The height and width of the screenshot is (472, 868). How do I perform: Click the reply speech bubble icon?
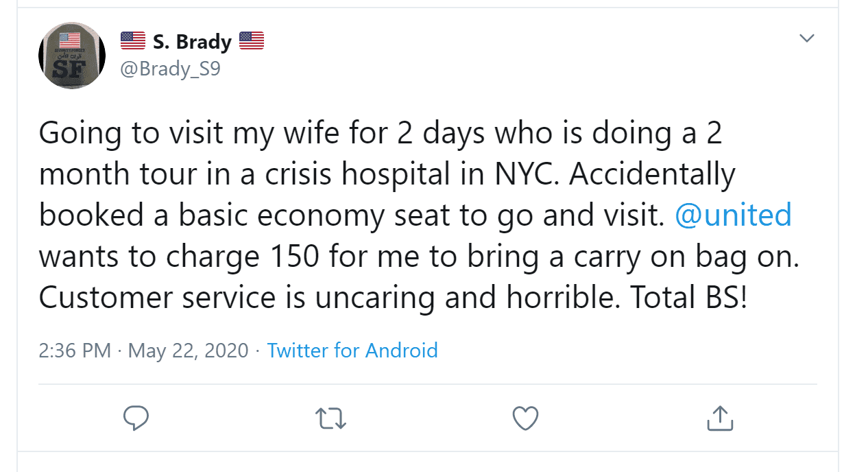pos(136,418)
